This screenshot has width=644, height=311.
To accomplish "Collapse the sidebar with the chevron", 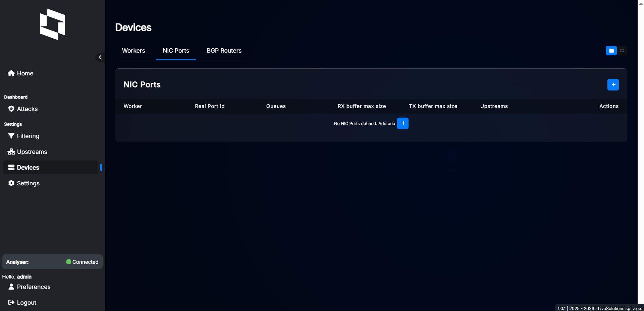I will (x=100, y=57).
